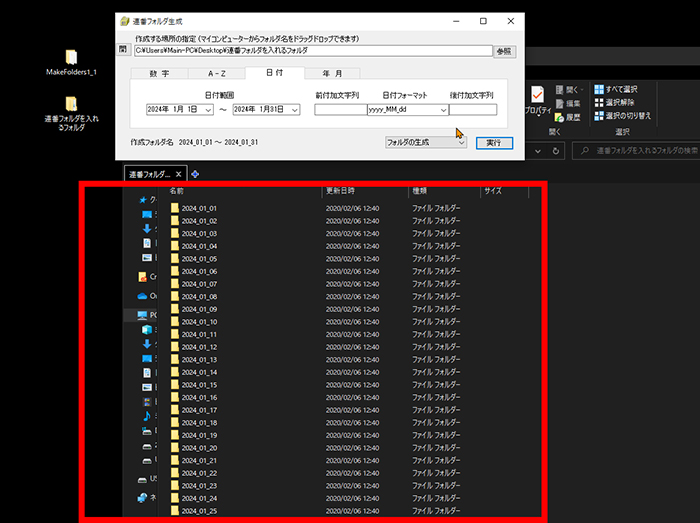Image resolution: width=700 pixels, height=523 pixels.
Task: Switch to the A-Z tab
Action: point(217,74)
